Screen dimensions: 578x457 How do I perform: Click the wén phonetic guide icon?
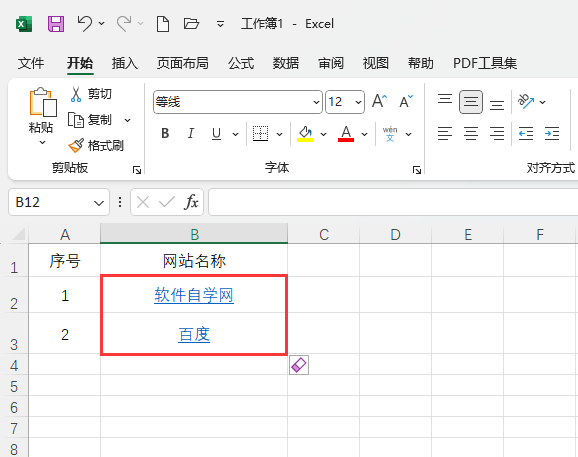pos(390,134)
